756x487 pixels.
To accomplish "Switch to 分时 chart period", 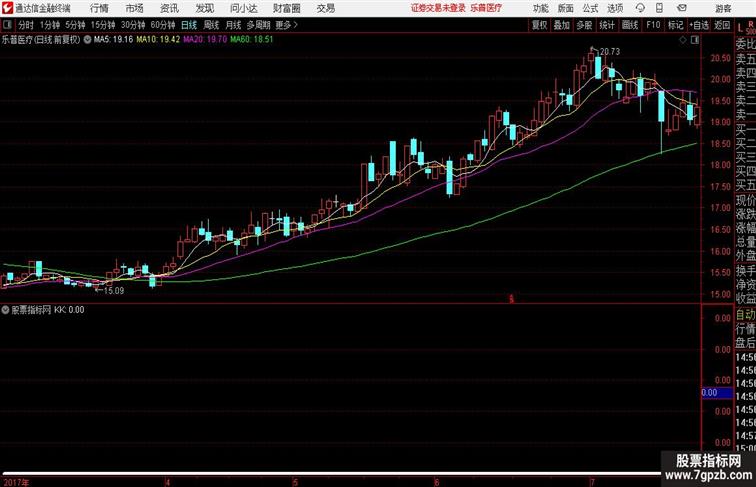I will point(26,25).
